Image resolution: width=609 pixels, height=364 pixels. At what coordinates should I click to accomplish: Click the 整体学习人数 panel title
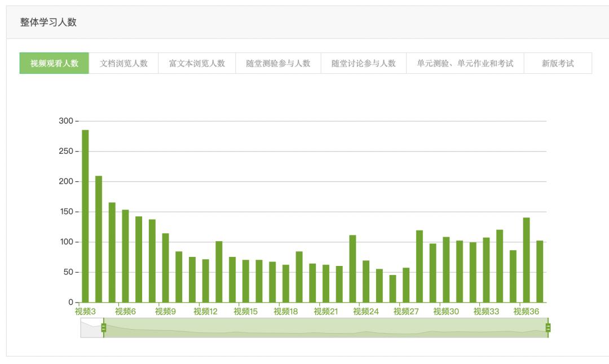pyautogui.click(x=48, y=22)
